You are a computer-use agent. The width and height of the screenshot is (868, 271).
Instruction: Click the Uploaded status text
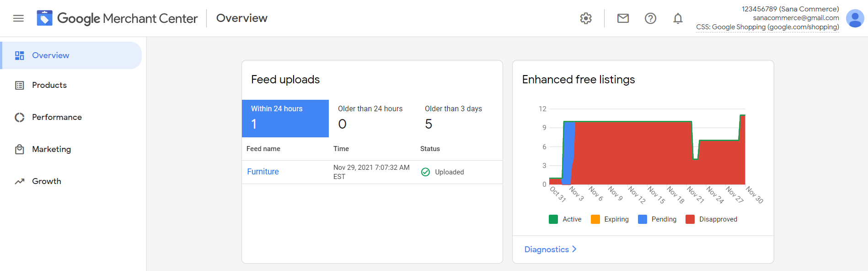(450, 172)
